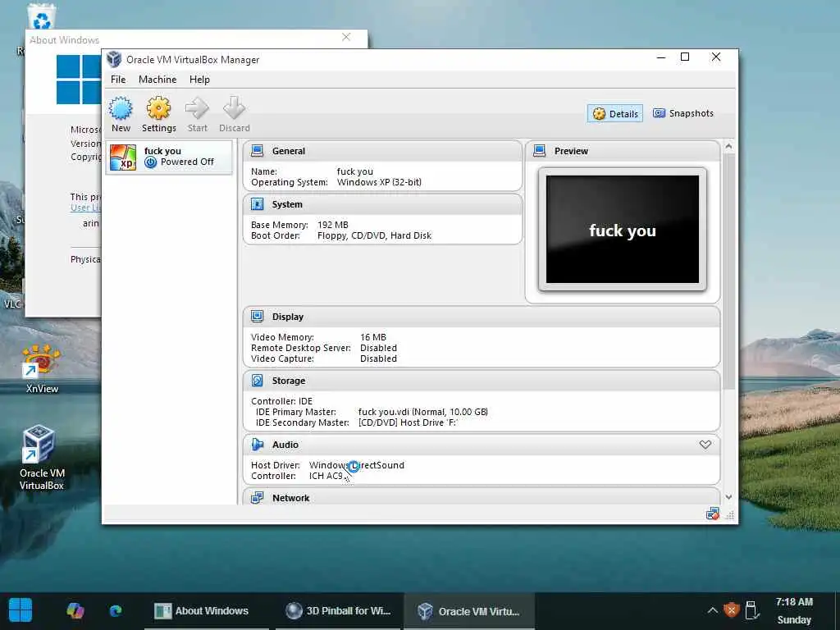Click the USB safely remove tray icon
840x630 pixels.
tap(752, 610)
